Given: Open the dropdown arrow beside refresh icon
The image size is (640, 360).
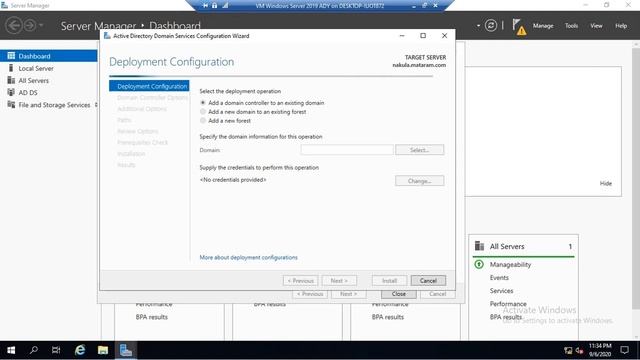Looking at the screenshot, I should tap(478, 26).
